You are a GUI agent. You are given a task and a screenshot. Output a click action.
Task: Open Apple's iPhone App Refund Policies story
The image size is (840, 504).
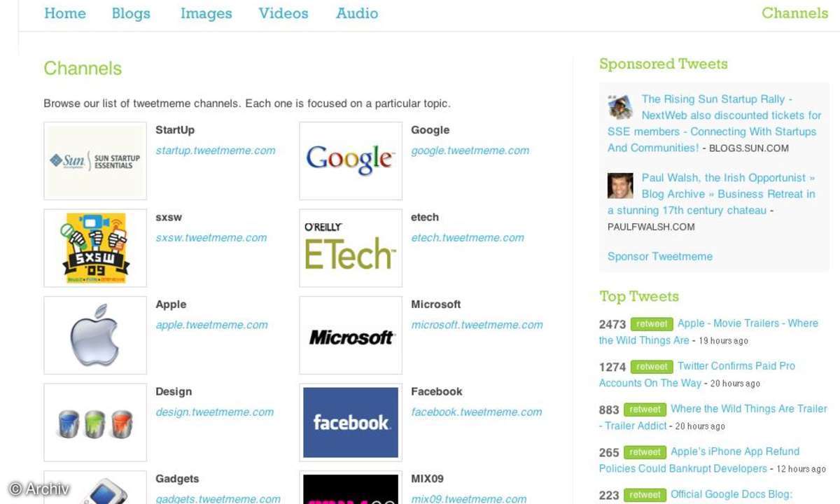point(700,460)
